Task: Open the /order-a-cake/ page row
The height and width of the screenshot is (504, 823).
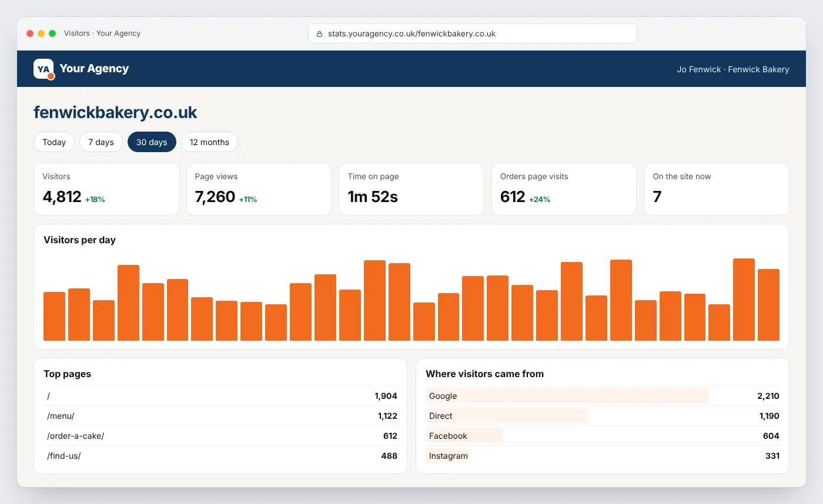Action: (x=220, y=436)
